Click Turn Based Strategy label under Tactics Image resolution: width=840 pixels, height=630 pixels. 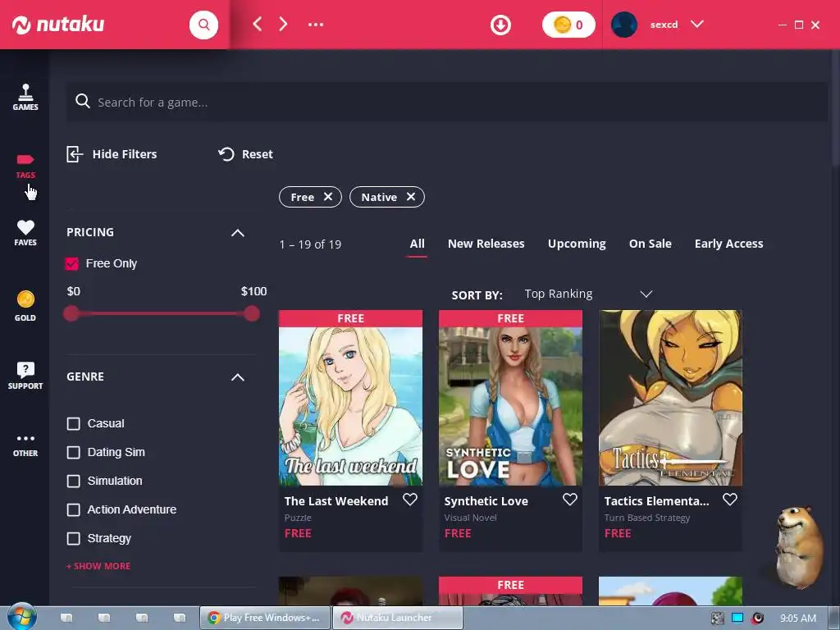(646, 518)
